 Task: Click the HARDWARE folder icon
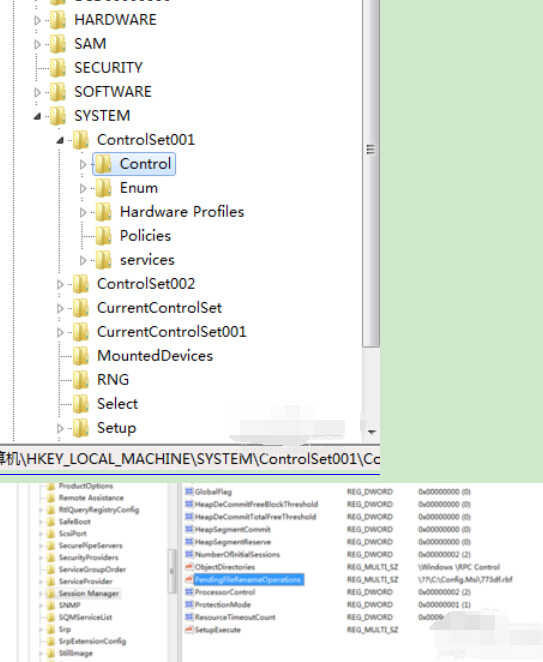[x=58, y=20]
